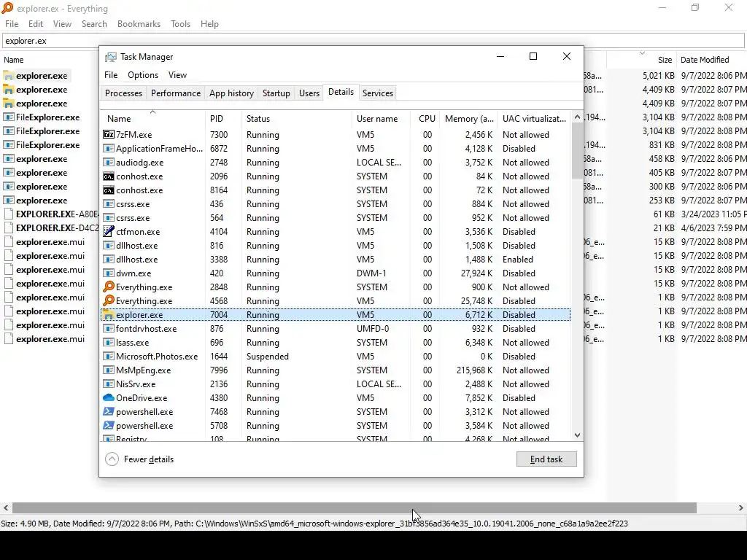The height and width of the screenshot is (560, 747).
Task: Click the 7zFM.exe process icon
Action: 109,135
